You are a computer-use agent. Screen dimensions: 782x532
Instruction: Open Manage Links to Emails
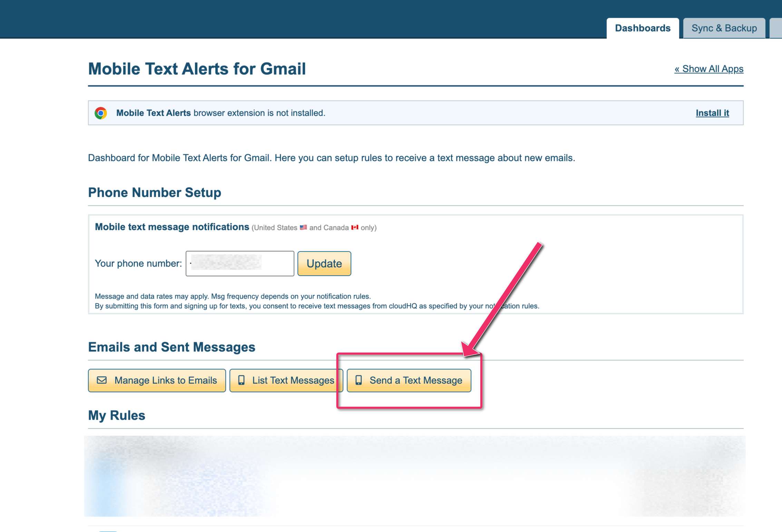point(157,380)
